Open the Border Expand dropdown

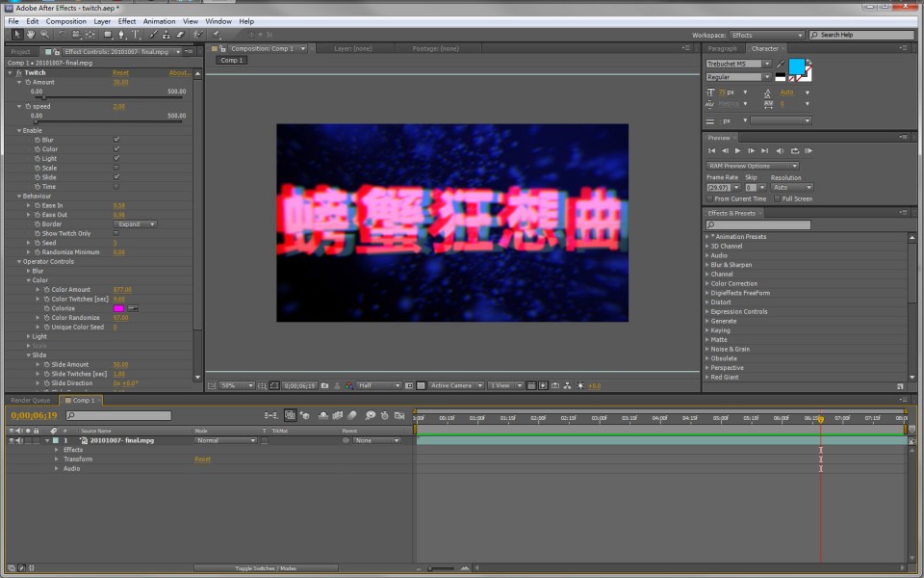click(136, 223)
